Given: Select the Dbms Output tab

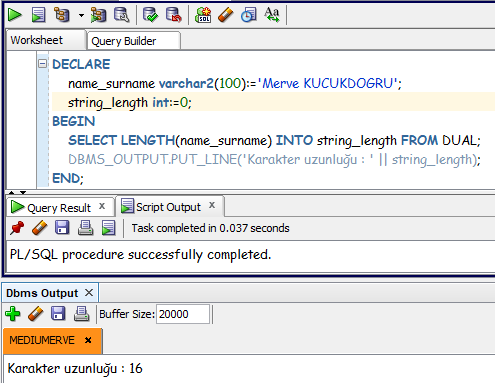Looking at the screenshot, I should click(x=42, y=293).
